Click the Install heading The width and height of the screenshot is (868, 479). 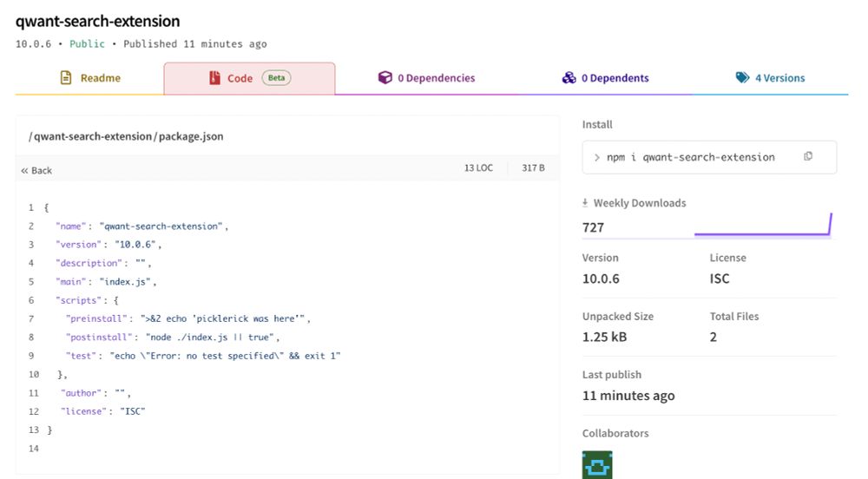(597, 124)
